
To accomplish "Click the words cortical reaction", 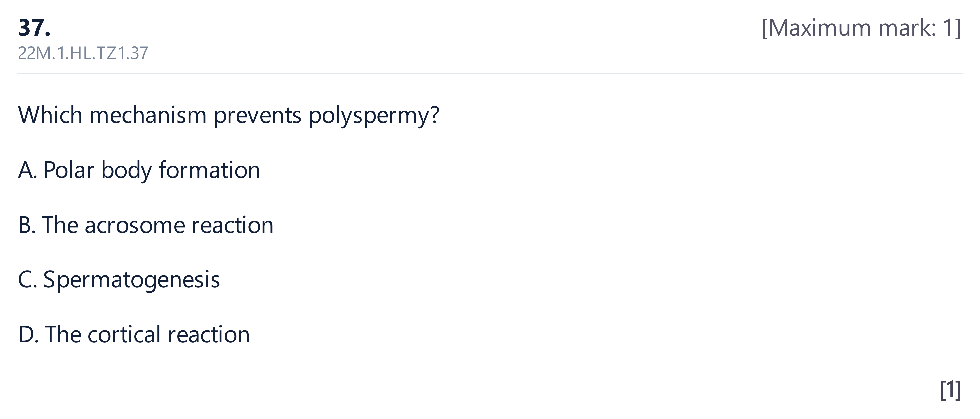I will pos(168,335).
